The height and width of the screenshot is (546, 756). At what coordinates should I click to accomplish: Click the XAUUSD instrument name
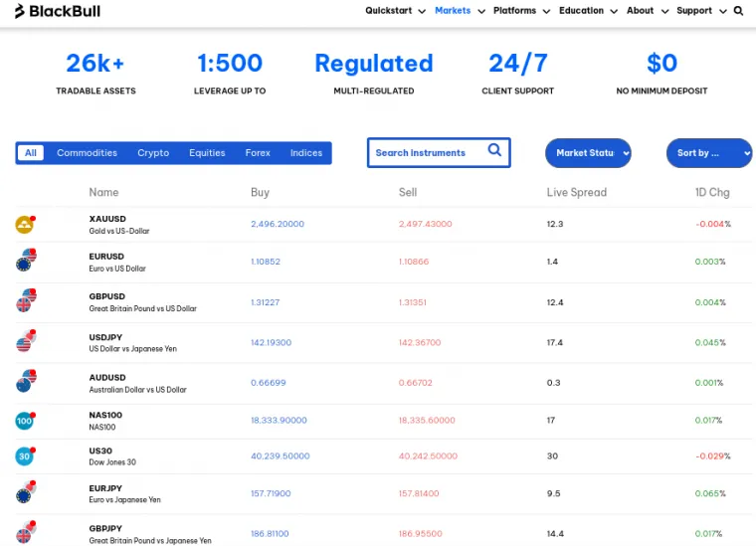[x=107, y=219]
